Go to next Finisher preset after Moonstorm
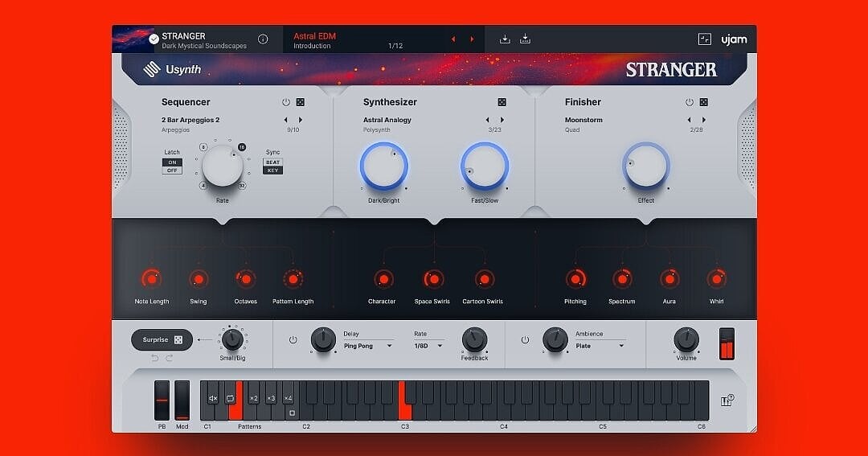This screenshot has height=456, width=868. (703, 121)
